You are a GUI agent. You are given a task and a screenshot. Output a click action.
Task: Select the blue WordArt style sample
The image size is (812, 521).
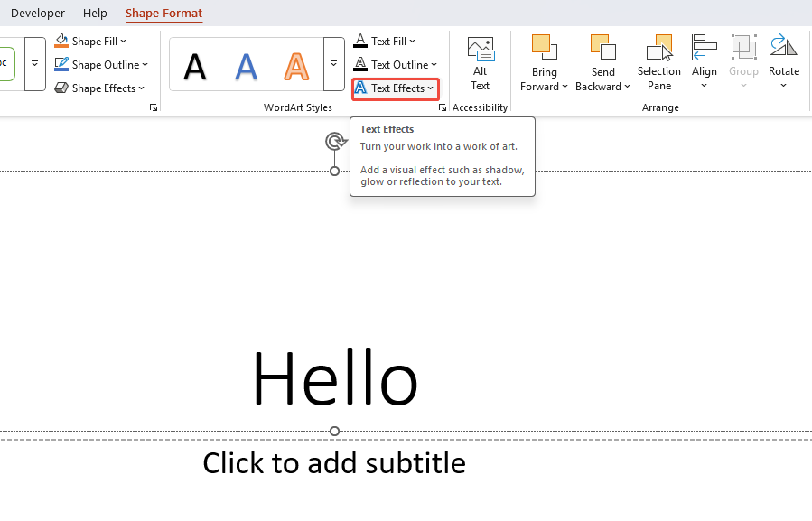click(x=246, y=64)
